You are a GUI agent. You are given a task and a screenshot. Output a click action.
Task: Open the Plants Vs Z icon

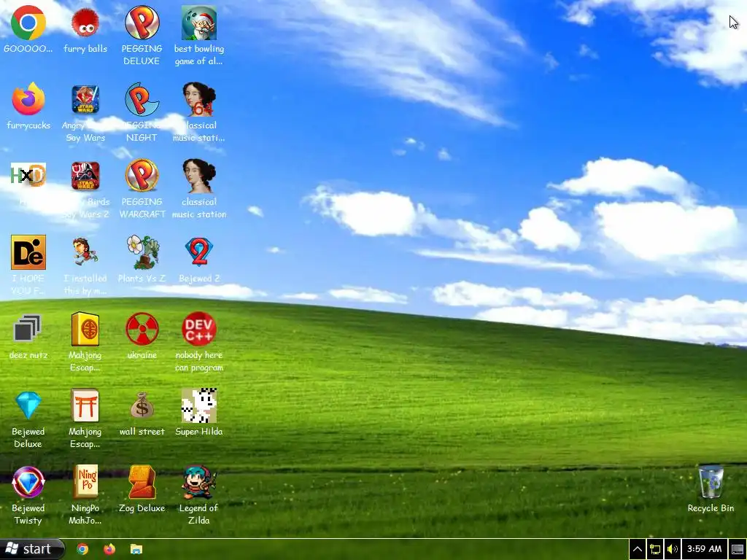click(x=142, y=252)
